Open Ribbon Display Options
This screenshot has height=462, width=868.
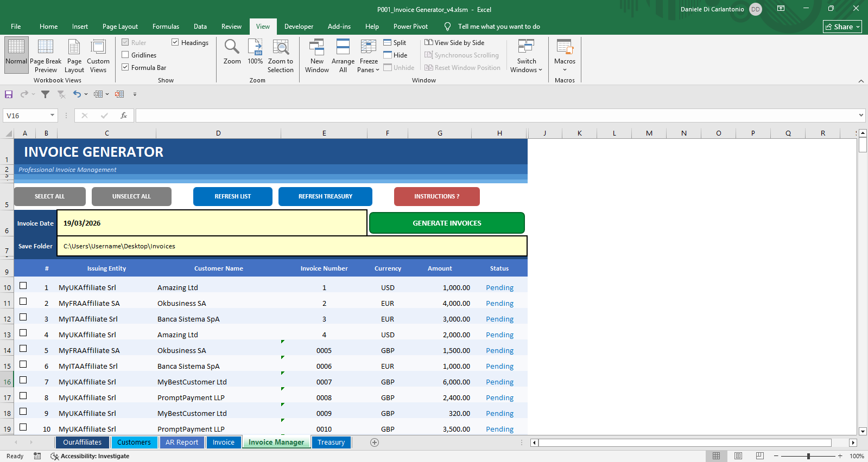click(781, 9)
